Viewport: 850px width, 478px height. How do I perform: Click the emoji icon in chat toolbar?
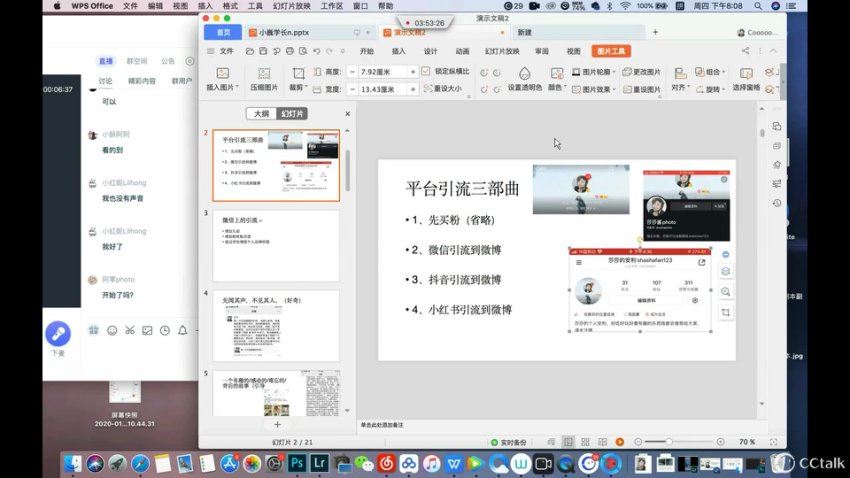click(112, 330)
